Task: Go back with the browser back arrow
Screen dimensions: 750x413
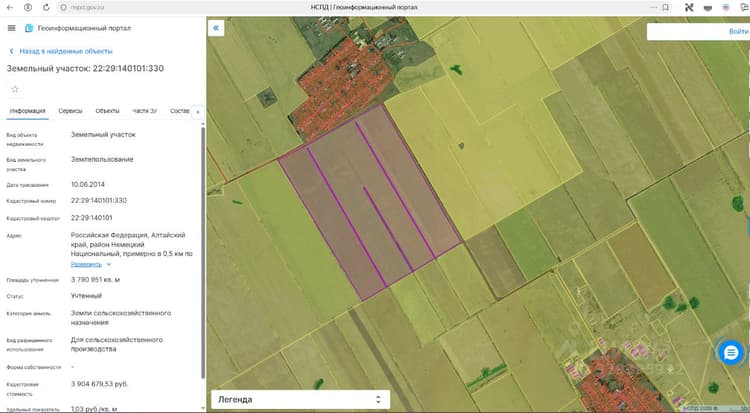Action: [x=10, y=7]
